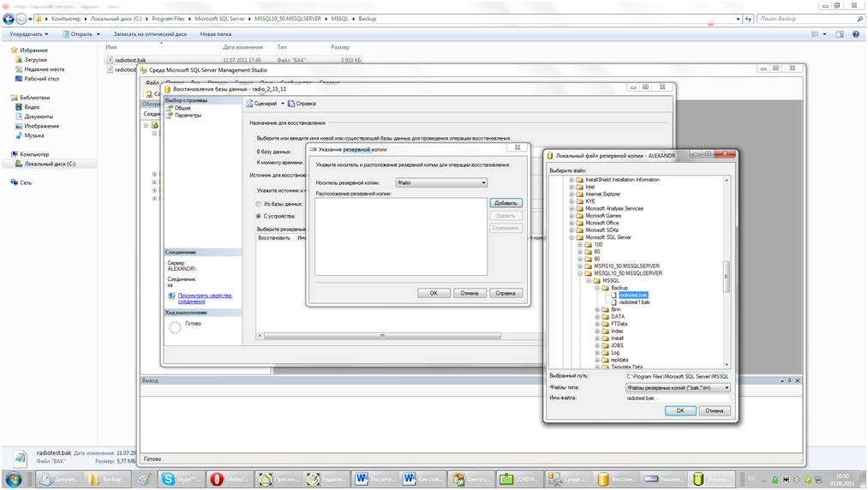
Task: Open the Общие page in restore dialog
Action: click(x=183, y=108)
